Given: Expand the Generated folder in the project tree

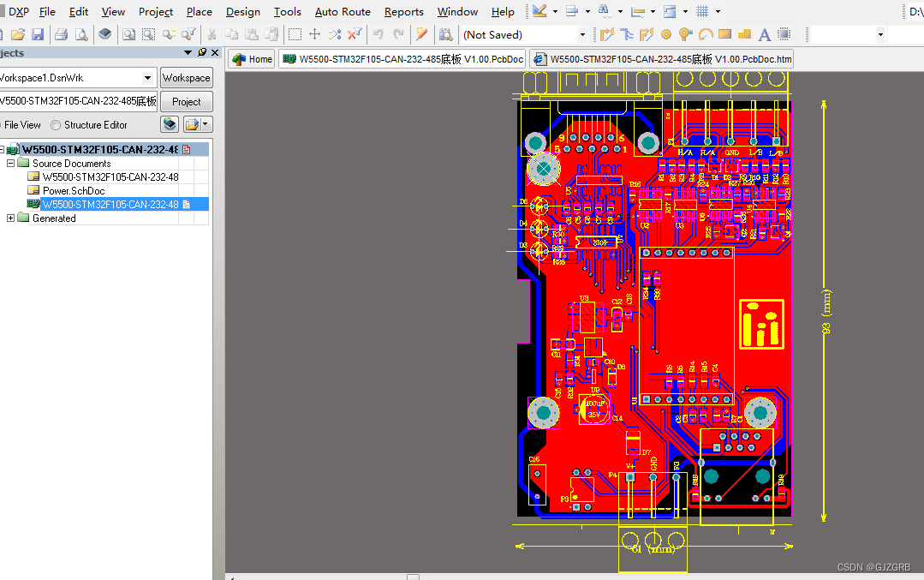Looking at the screenshot, I should (x=12, y=218).
